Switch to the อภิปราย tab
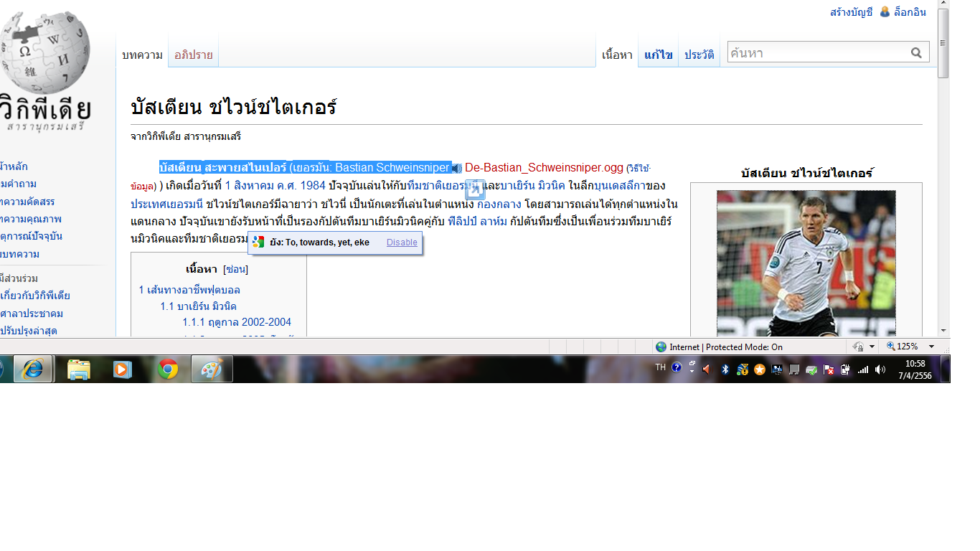980x551 pixels. [194, 55]
